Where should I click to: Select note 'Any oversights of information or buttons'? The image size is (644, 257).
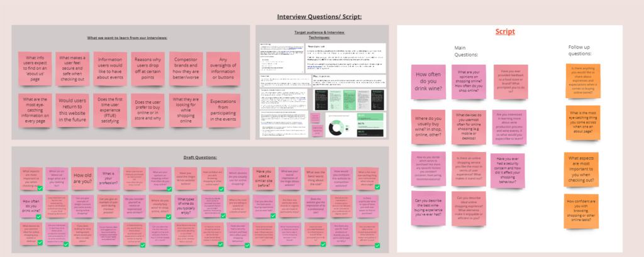[x=223, y=69]
